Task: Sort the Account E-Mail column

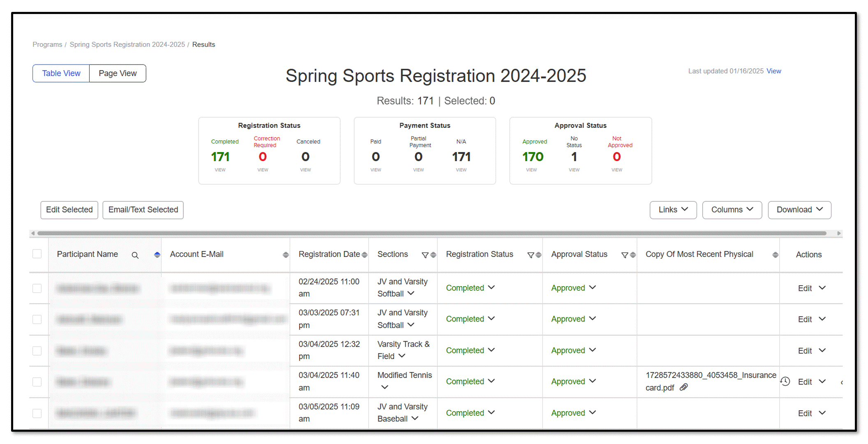Action: coord(285,254)
